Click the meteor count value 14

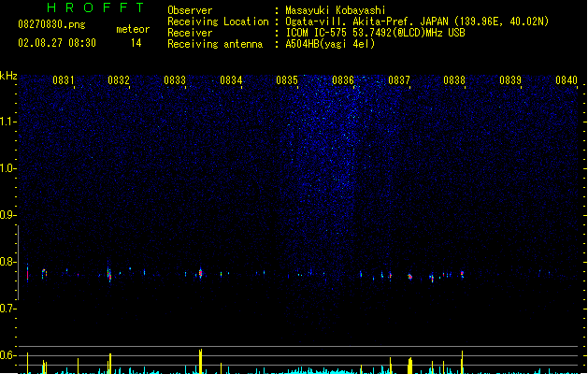click(136, 43)
